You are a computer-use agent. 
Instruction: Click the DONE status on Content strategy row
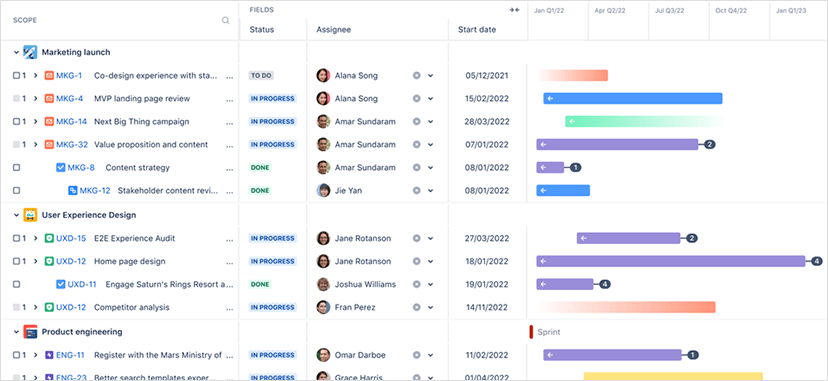[x=260, y=168]
